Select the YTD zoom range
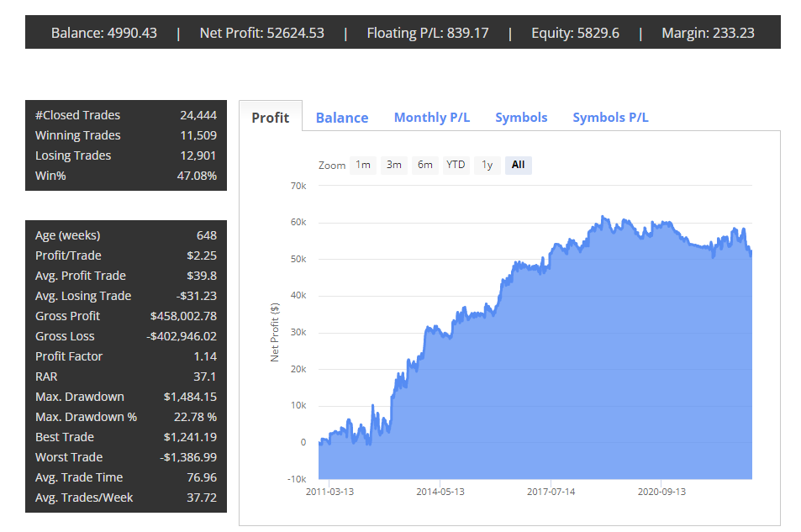 pyautogui.click(x=456, y=165)
